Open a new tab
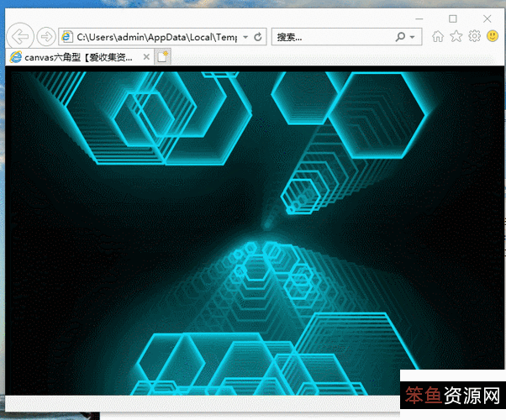 point(162,57)
